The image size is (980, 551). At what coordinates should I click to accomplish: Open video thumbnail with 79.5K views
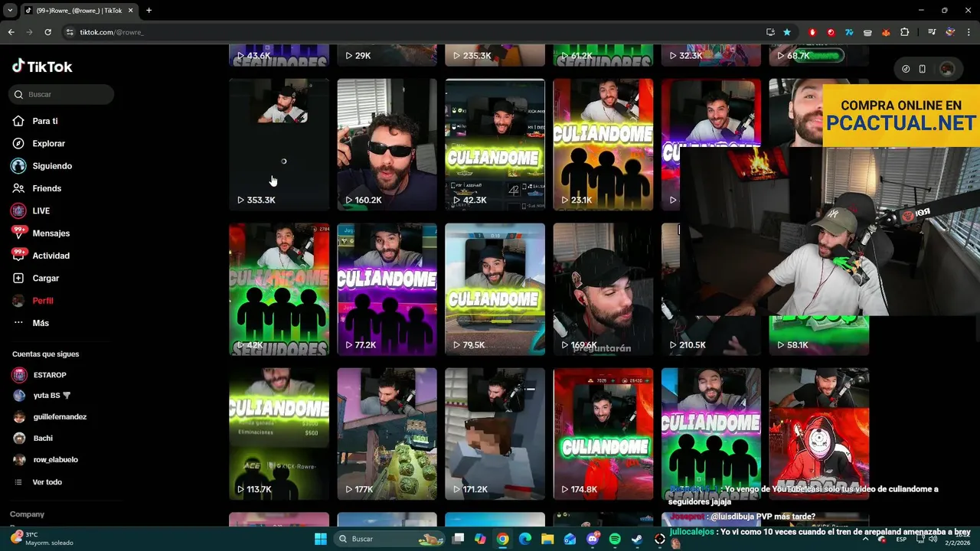495,289
